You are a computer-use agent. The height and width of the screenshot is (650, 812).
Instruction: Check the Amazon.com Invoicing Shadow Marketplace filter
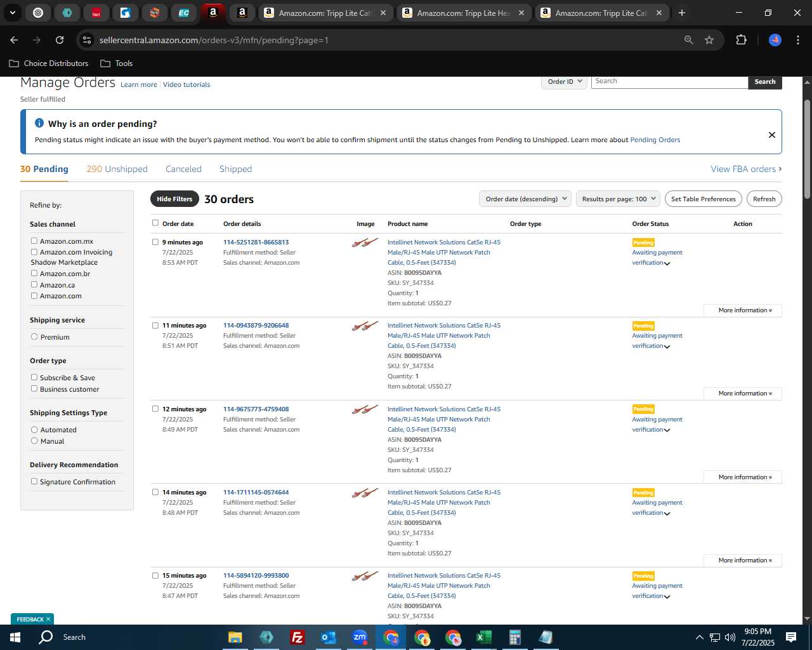[34, 251]
